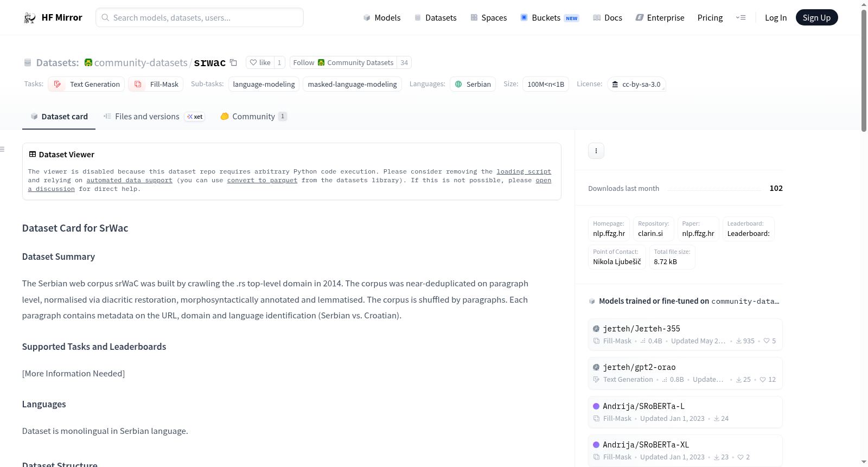Open the Repository clarin.si link
Screen dimensions: 868x467
coord(654,229)
